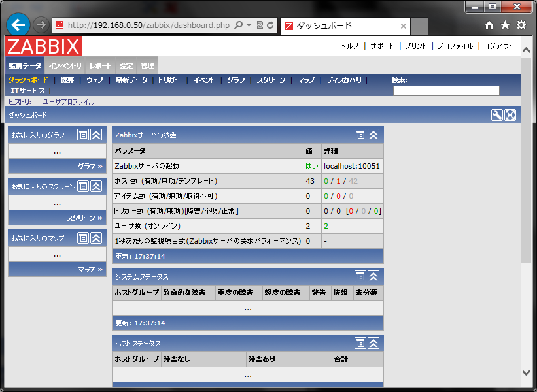Select the 設定 main tab

click(x=126, y=65)
